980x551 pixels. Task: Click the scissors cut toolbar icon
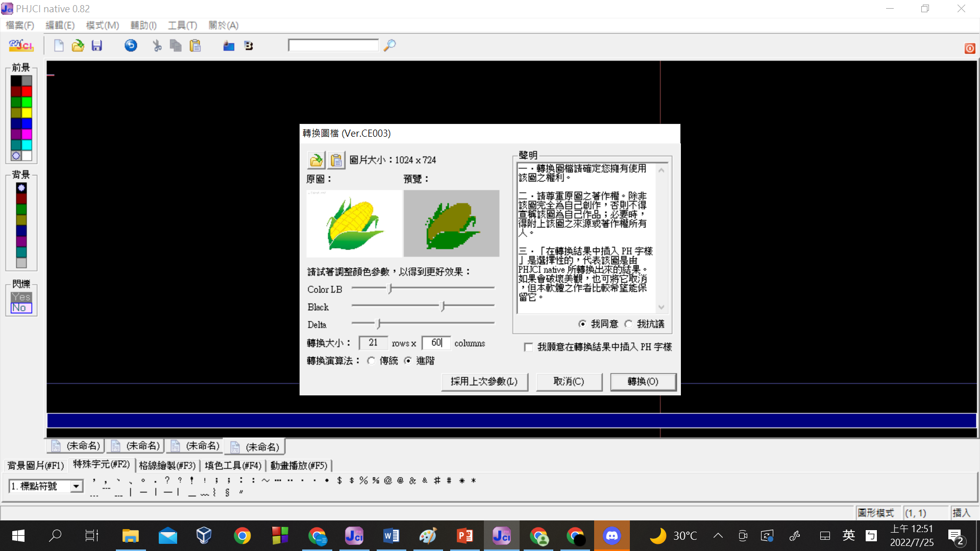[x=157, y=46]
